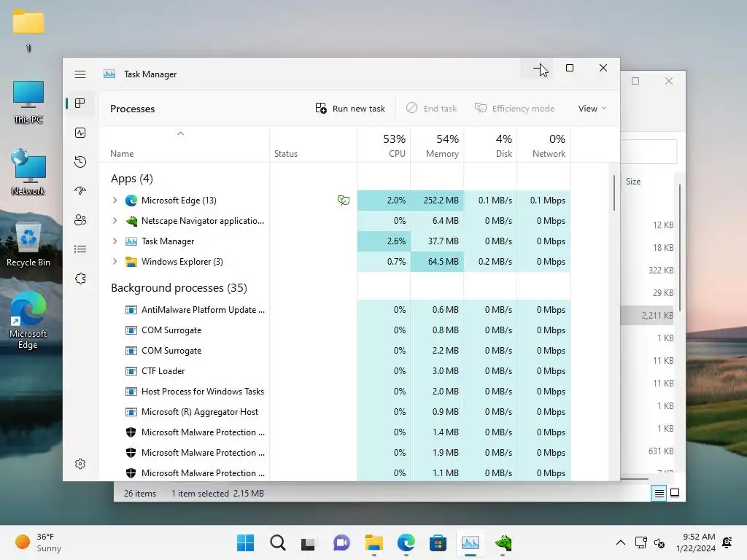Open the View dropdown menu
Viewport: 747px width, 560px height.
[x=592, y=109]
